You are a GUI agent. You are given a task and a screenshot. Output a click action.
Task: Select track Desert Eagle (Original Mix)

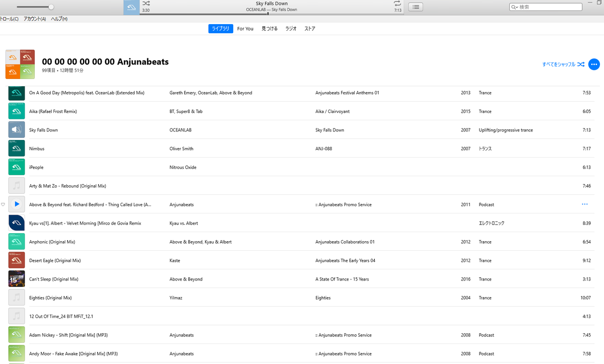tap(55, 260)
